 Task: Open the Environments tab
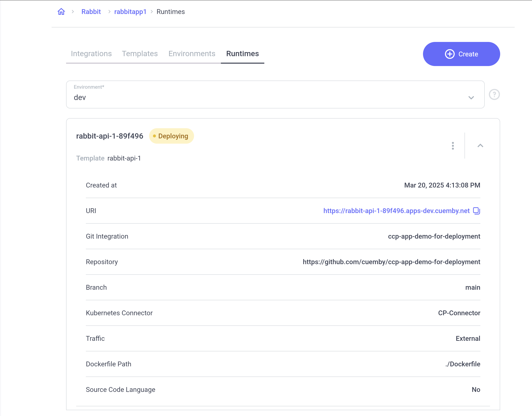click(x=192, y=54)
